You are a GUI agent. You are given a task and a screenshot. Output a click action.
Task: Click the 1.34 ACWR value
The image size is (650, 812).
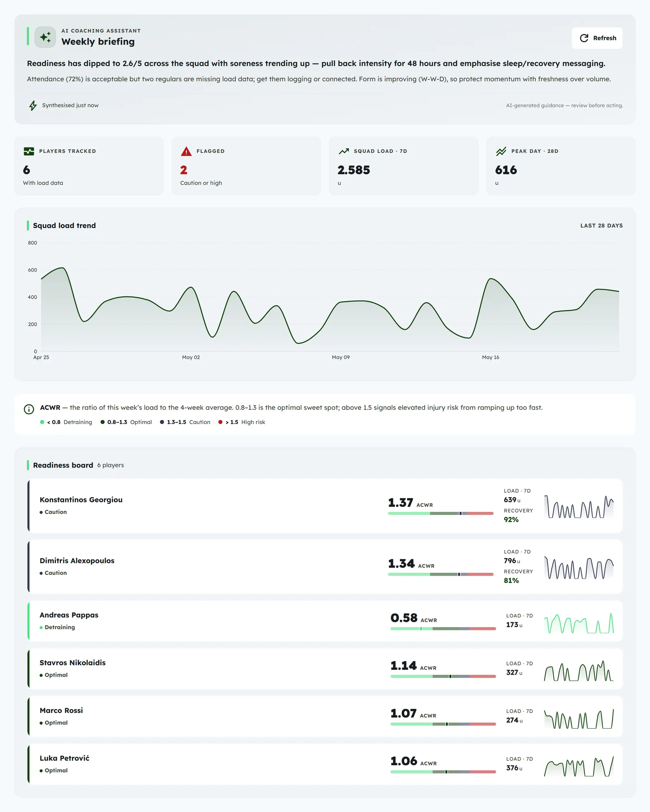click(x=401, y=564)
